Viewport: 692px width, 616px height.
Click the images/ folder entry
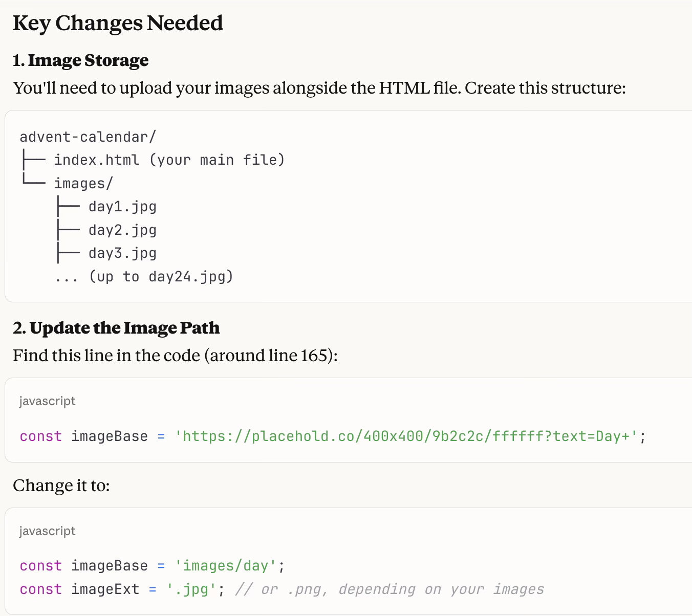[x=83, y=183]
